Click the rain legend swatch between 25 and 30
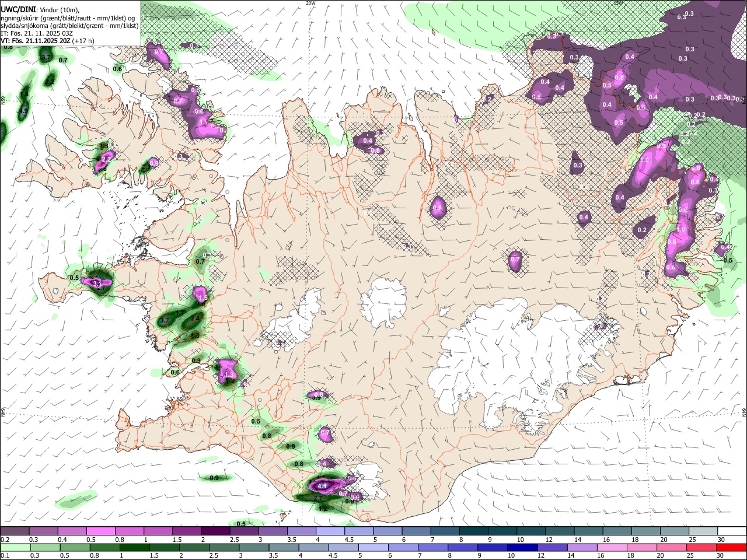This screenshot has width=747, height=560. click(701, 547)
